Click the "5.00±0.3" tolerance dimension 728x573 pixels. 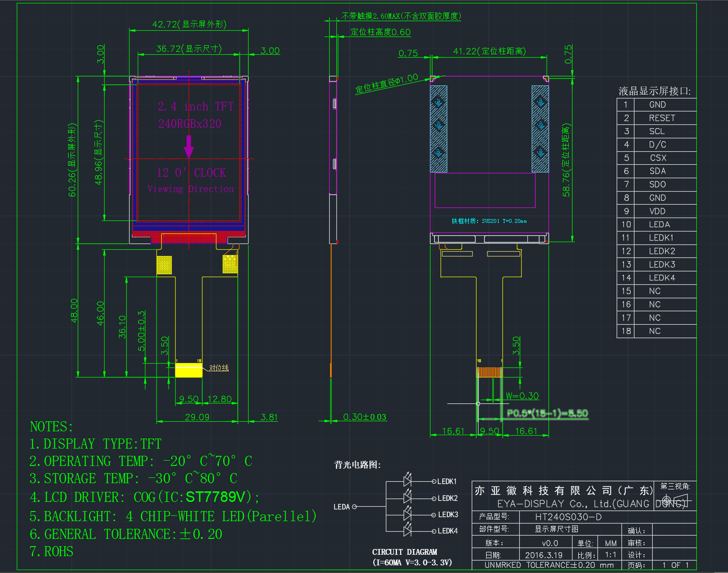pyautogui.click(x=142, y=331)
